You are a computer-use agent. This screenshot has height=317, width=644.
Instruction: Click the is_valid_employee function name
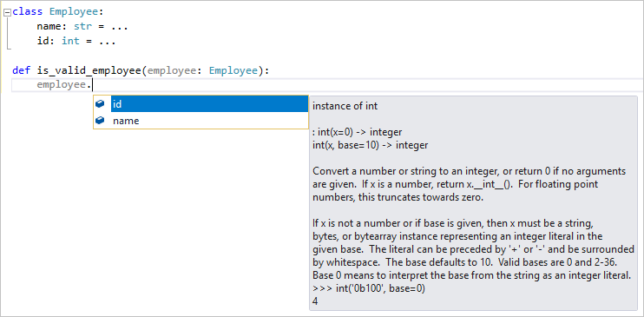click(x=89, y=70)
